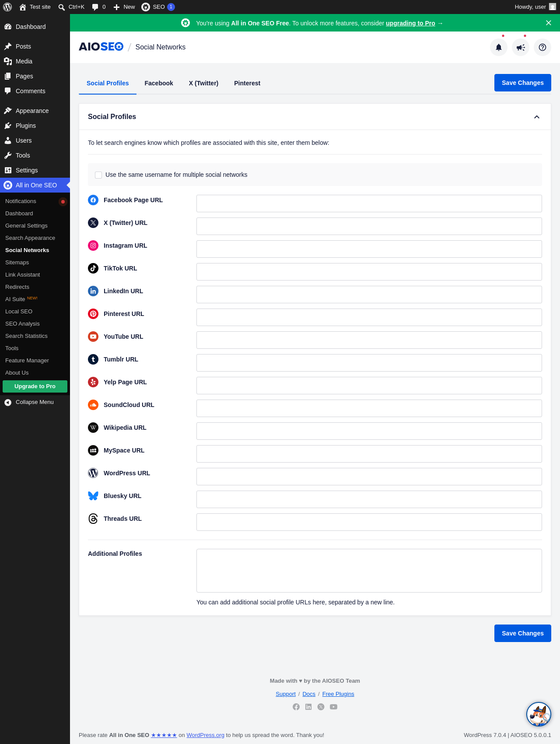Switch to the Facebook tab
560x744 pixels.
(x=159, y=83)
